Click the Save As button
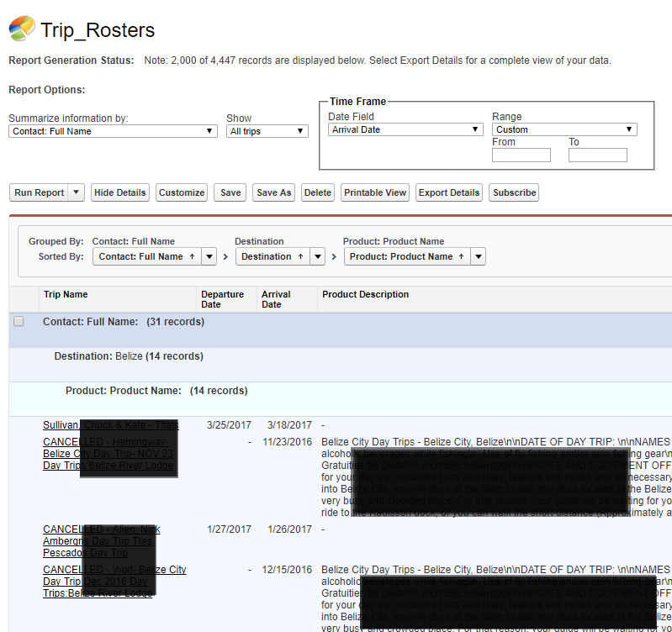This screenshot has width=672, height=632. [274, 192]
